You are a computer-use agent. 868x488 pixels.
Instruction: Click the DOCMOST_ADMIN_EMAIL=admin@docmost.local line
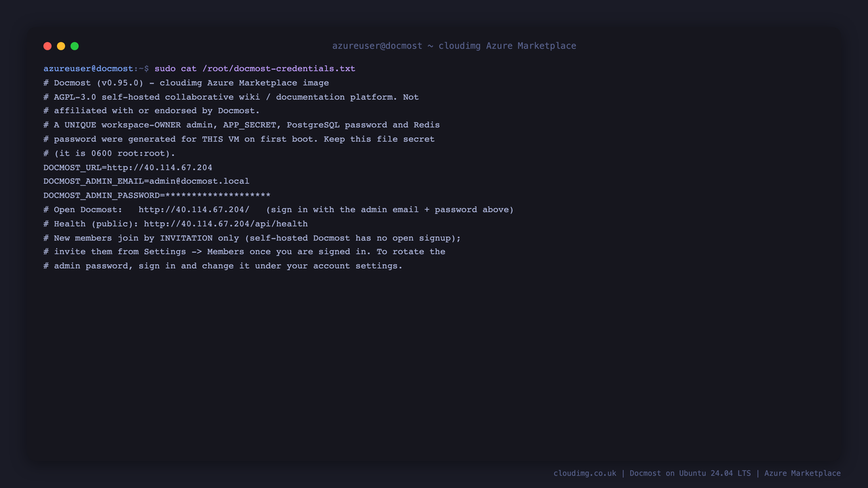[x=146, y=182]
